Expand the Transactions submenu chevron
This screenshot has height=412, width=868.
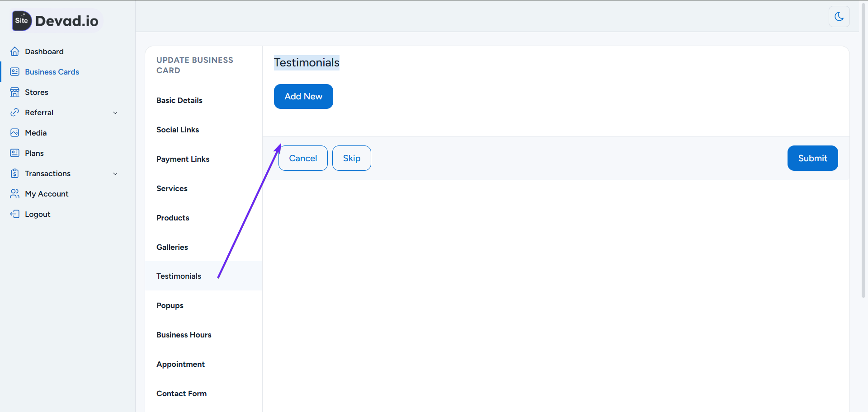pos(115,174)
